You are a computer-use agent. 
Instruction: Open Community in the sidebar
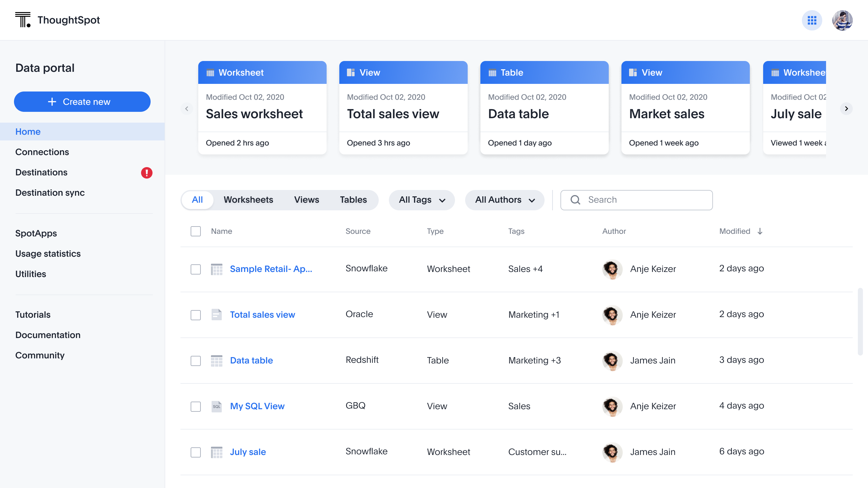(40, 355)
